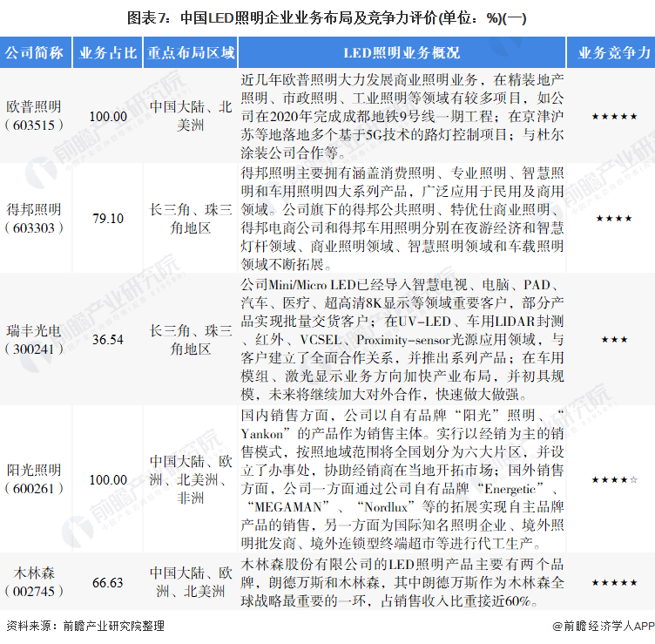Click the Mini/Micro LED overview paragraph
655x644 pixels.
tap(402, 339)
